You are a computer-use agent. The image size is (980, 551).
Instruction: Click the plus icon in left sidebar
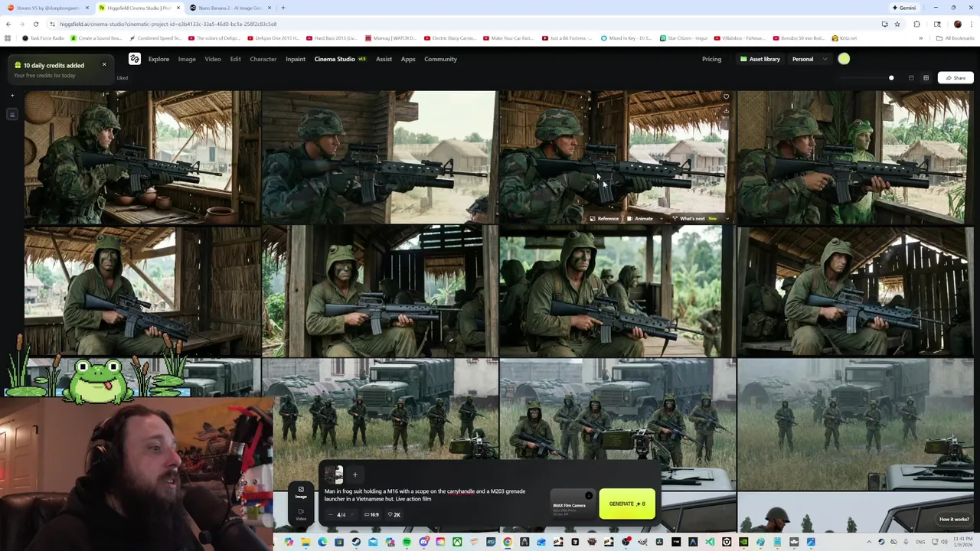[x=11, y=95]
